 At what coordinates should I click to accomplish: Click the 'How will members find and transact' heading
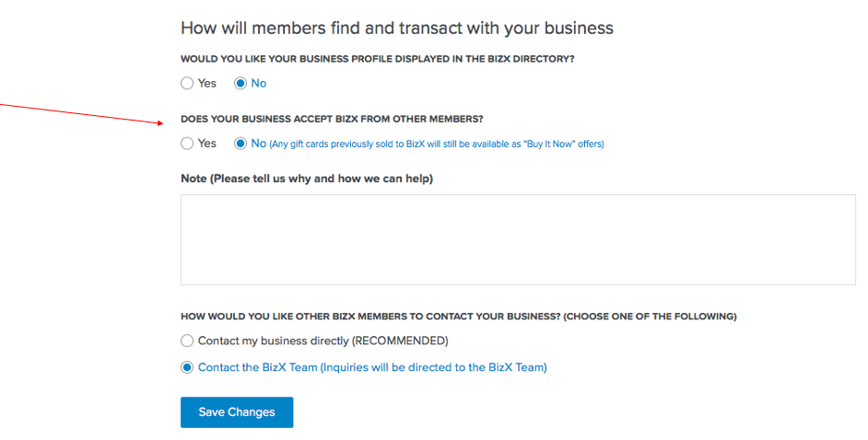coord(397,29)
